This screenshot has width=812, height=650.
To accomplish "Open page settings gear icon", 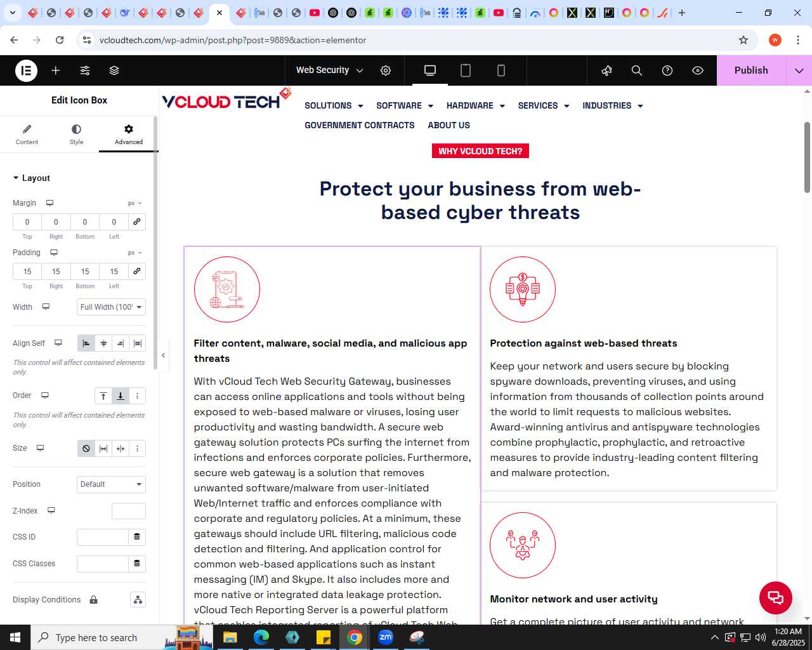I will pyautogui.click(x=386, y=70).
